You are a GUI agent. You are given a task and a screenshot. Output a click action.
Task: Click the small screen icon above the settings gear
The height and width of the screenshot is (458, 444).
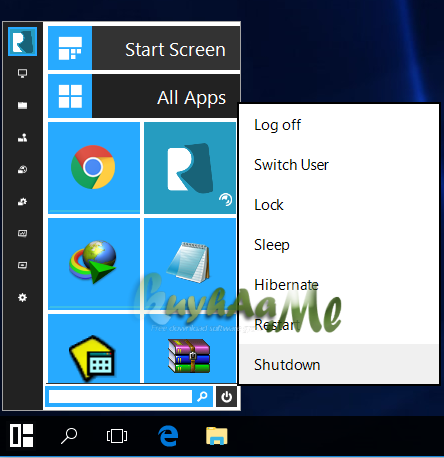(x=22, y=265)
